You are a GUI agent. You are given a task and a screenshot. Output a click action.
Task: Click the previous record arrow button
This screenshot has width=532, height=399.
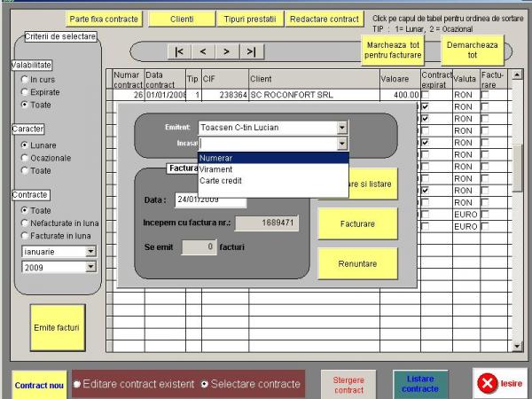tap(203, 51)
